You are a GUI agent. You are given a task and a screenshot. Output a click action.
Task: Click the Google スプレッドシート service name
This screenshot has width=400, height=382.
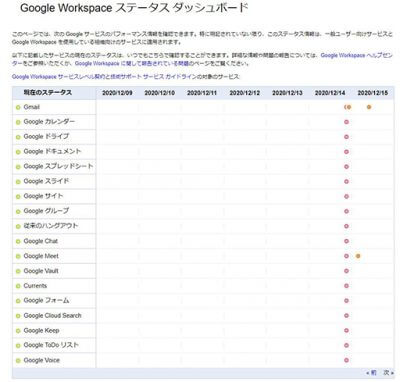pos(58,166)
